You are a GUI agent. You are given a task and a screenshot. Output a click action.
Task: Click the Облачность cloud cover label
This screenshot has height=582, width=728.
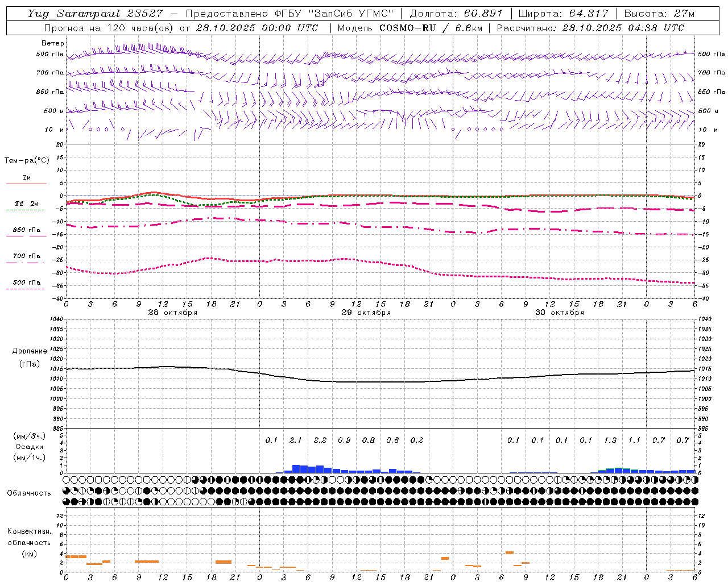click(x=29, y=493)
